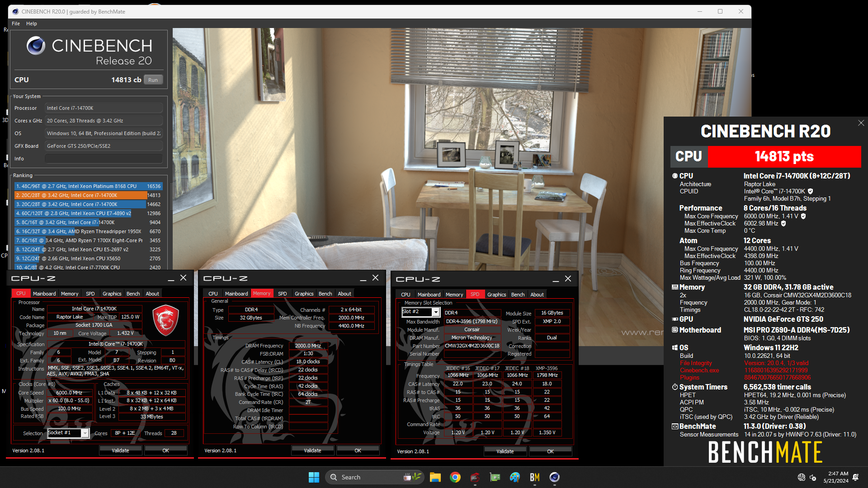Screen dimensions: 868x488
Task: Click Validate in the middle CPU-Z window
Action: (312, 450)
